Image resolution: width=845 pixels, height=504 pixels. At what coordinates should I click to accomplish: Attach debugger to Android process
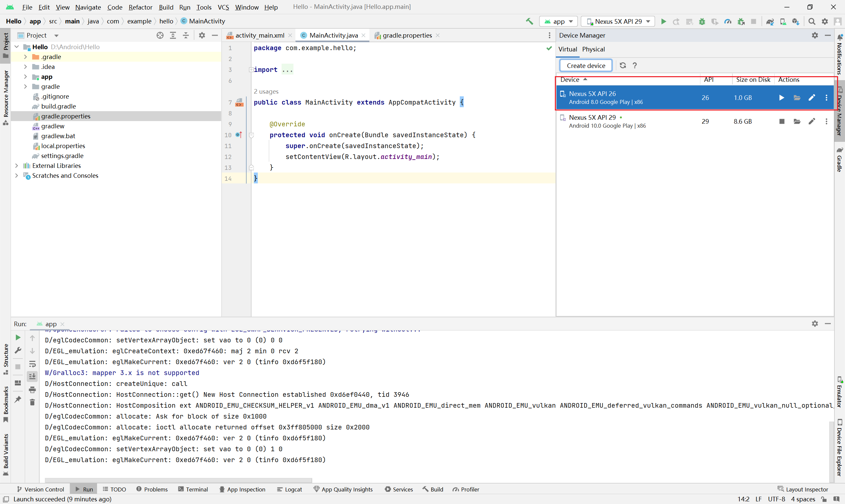point(741,21)
